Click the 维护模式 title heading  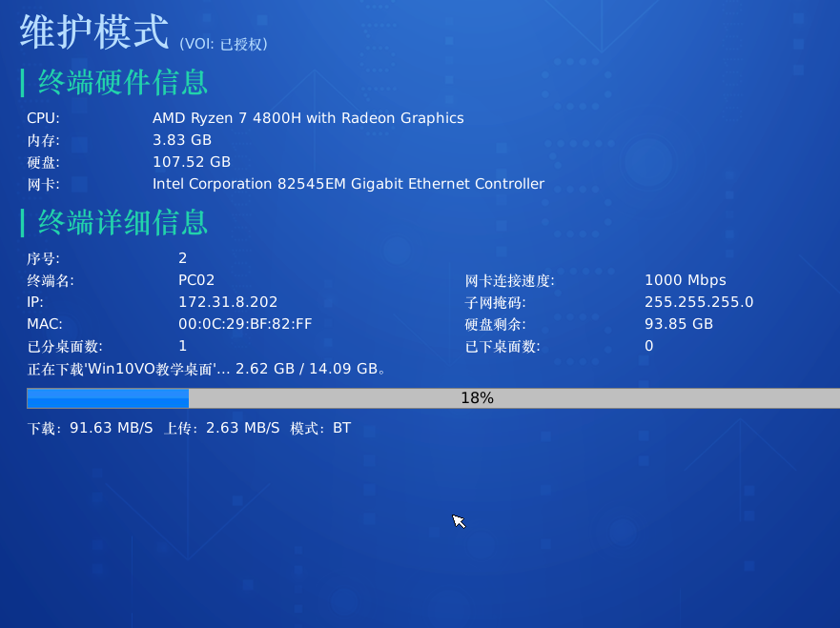coord(93,30)
